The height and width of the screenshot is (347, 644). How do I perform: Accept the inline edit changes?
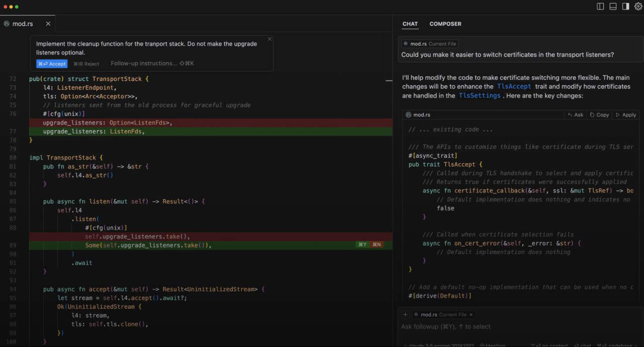[x=51, y=64]
